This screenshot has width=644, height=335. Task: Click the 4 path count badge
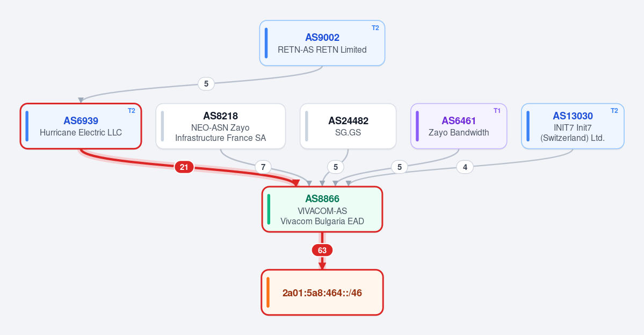(x=465, y=167)
